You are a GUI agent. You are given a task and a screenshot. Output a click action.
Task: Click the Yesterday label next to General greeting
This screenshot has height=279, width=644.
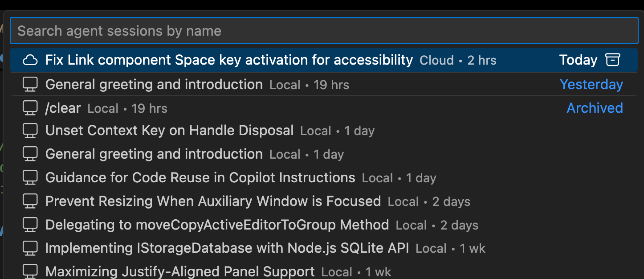click(591, 84)
